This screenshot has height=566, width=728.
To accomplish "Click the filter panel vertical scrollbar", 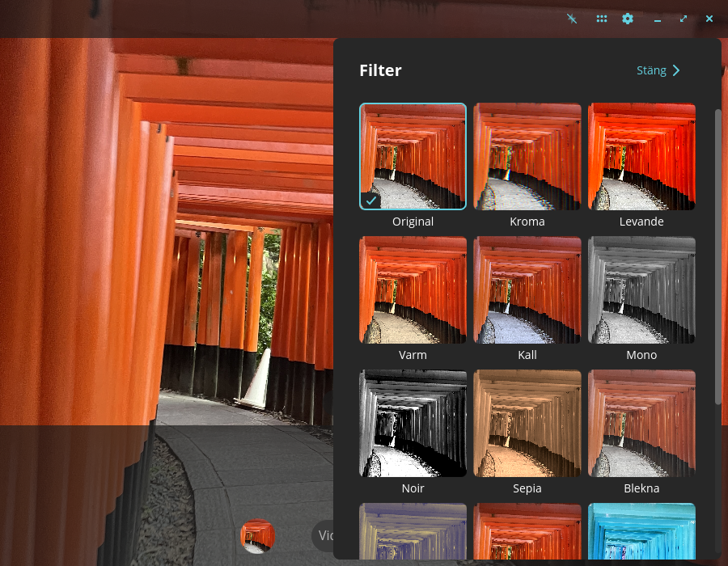I will (717, 256).
